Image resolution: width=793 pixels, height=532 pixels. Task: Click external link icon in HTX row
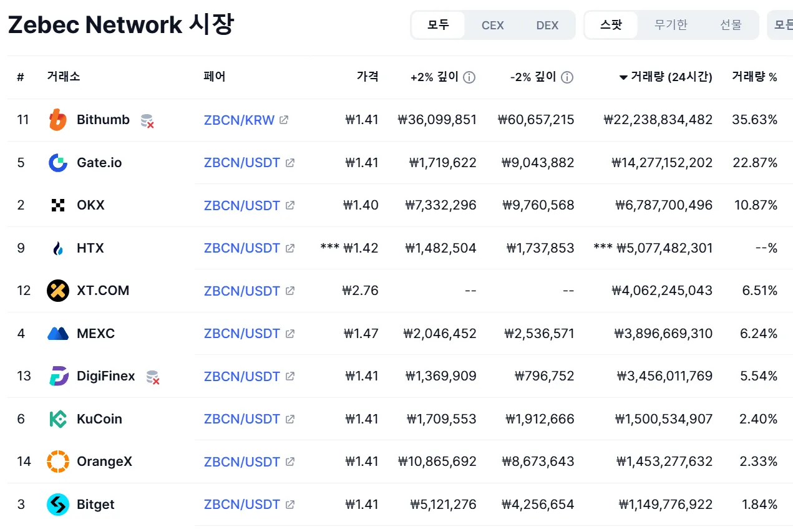pyautogui.click(x=289, y=248)
